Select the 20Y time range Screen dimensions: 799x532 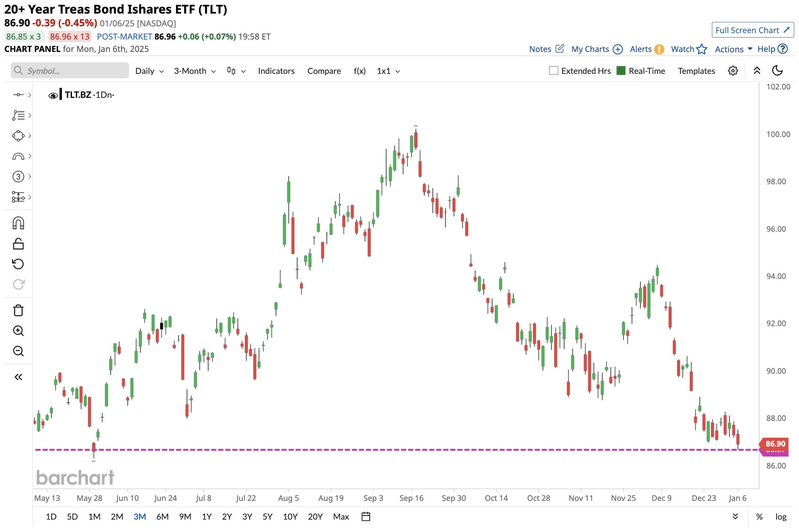click(315, 516)
